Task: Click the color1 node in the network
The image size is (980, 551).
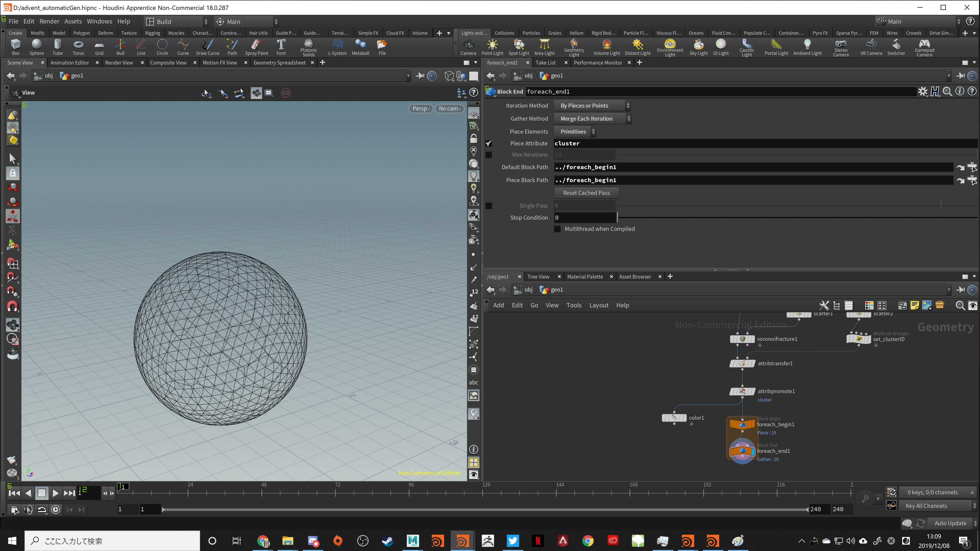Action: pyautogui.click(x=674, y=418)
